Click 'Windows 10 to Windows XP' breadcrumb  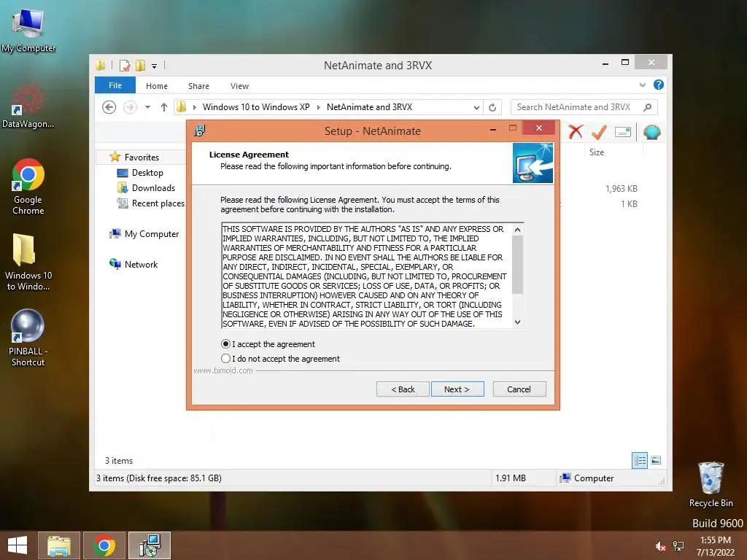tap(256, 107)
